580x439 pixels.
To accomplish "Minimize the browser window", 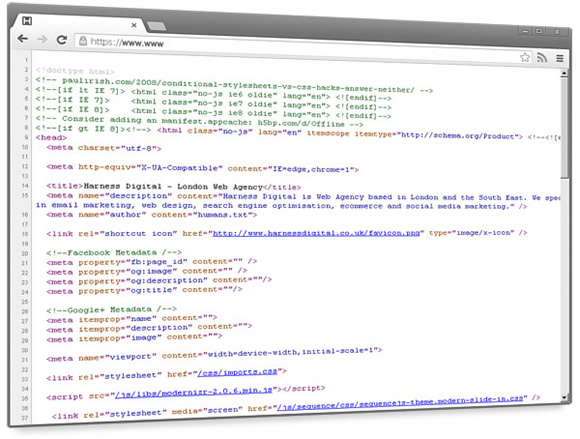I will pos(525,31).
